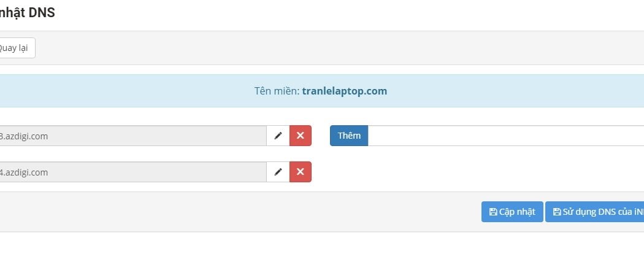644x267 pixels.
Task: Click save icon in Sử dụng DNS button
Action: point(557,212)
